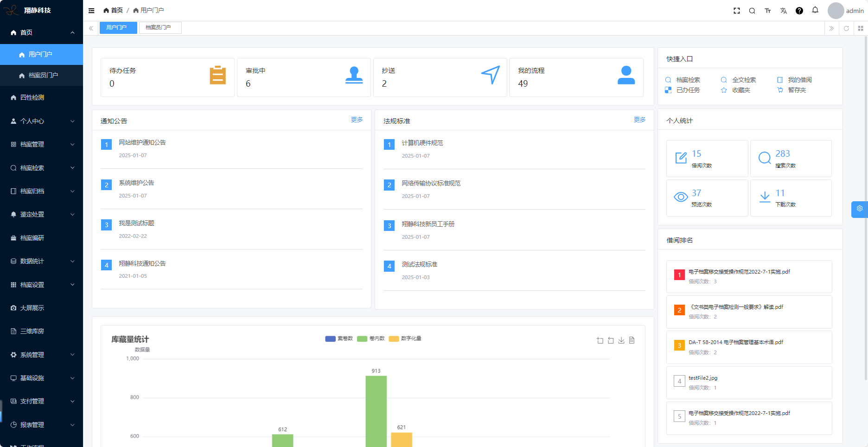868x447 pixels.
Task: Click the 数字化量 yellow legend swatch
Action: 394,338
